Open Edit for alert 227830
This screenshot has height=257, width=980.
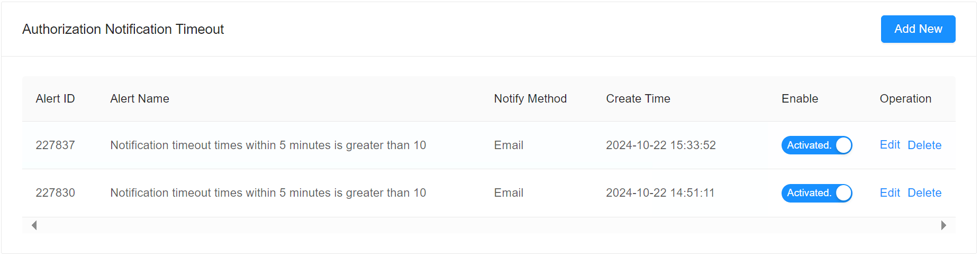click(x=890, y=193)
